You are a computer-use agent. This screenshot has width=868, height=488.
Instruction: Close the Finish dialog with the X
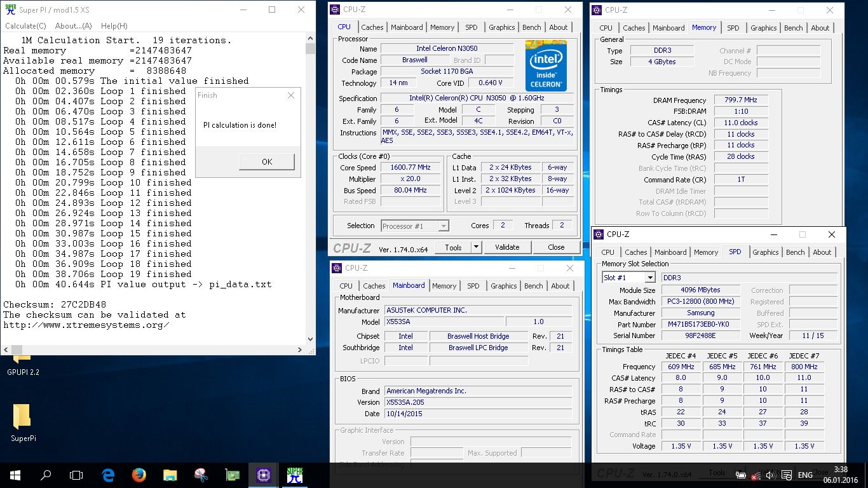tap(291, 95)
